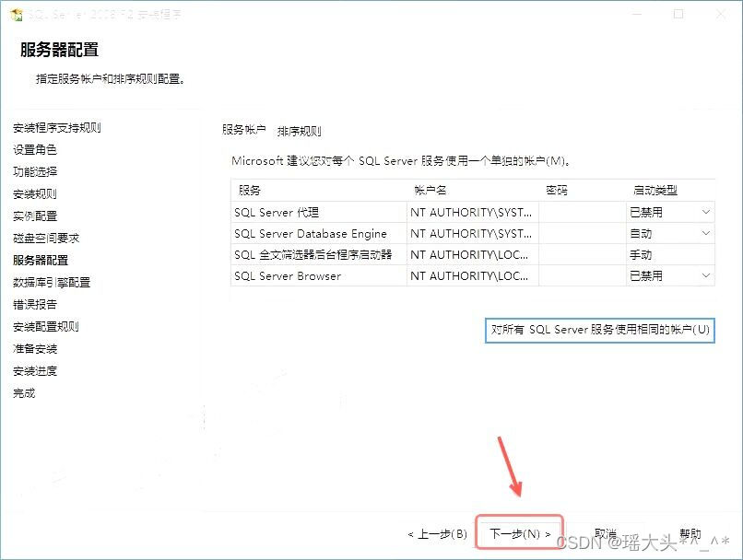
Task: Click the 服务 column header
Action: pos(318,191)
